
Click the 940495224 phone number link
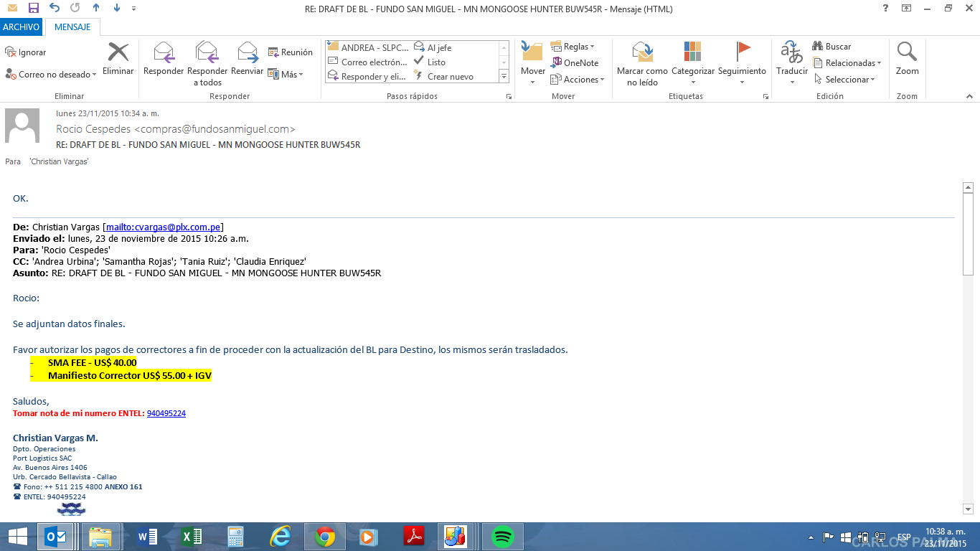pos(166,413)
